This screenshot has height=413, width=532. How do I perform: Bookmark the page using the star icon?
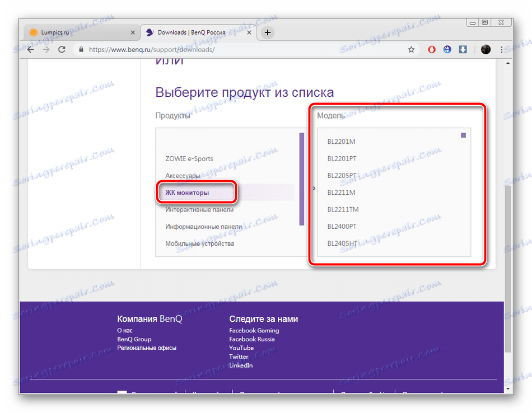[412, 49]
